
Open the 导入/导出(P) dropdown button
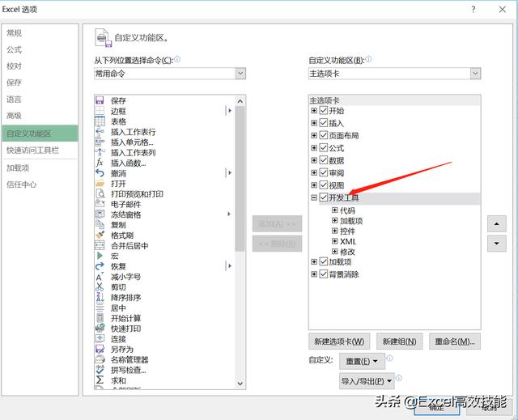367,381
